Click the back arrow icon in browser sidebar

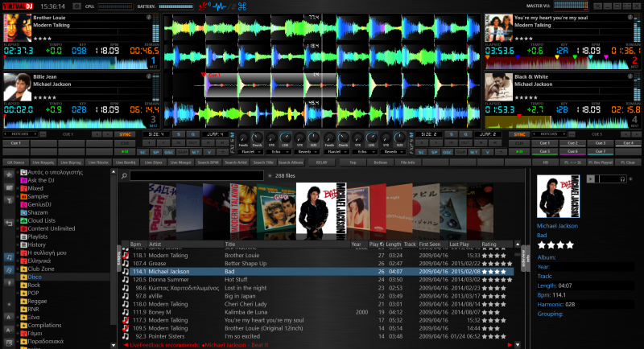point(9,223)
